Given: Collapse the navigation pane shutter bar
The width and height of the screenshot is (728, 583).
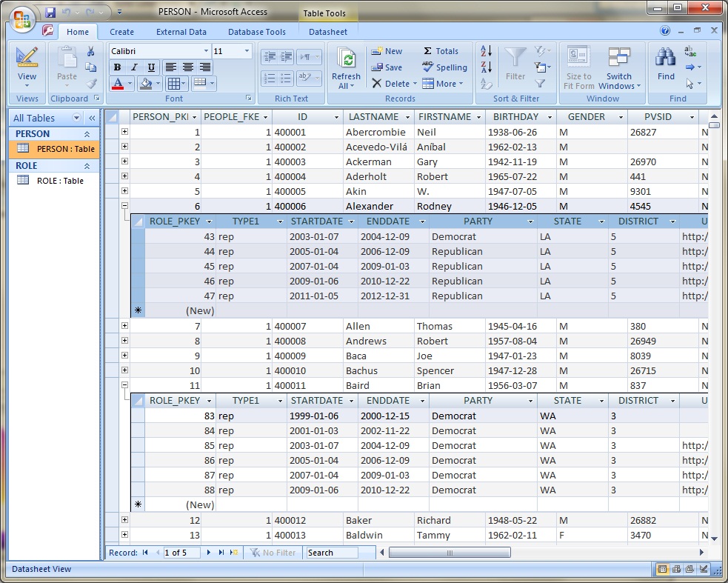Looking at the screenshot, I should (92, 118).
